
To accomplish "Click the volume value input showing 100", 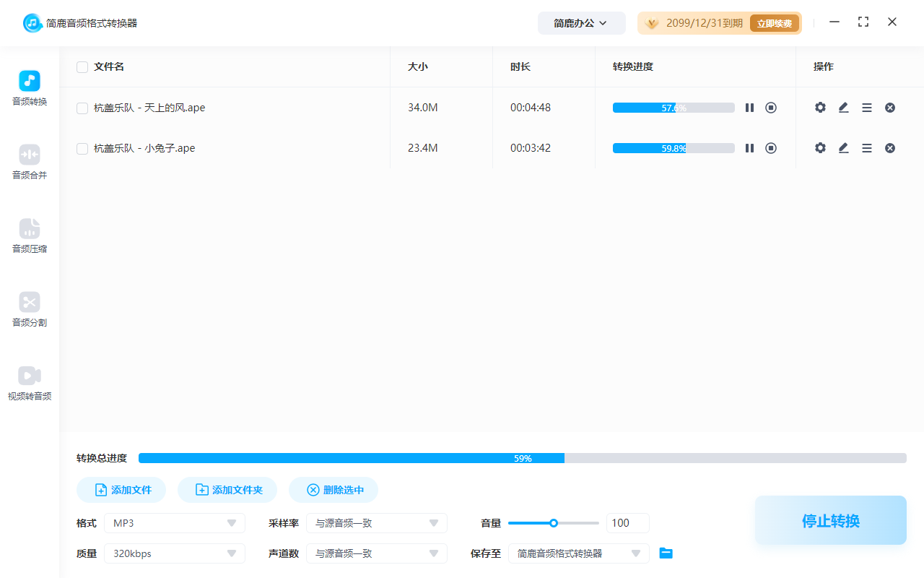I will tap(627, 522).
